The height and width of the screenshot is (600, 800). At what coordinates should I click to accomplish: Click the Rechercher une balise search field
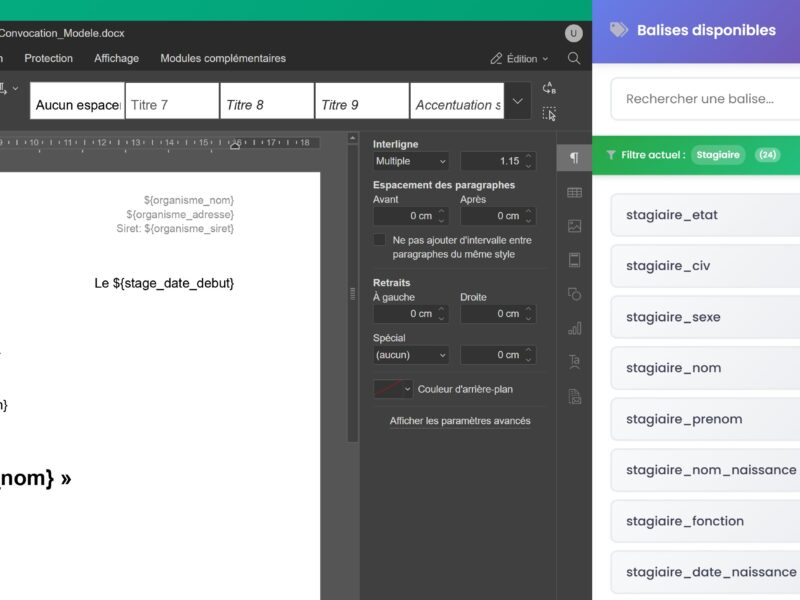point(704,99)
